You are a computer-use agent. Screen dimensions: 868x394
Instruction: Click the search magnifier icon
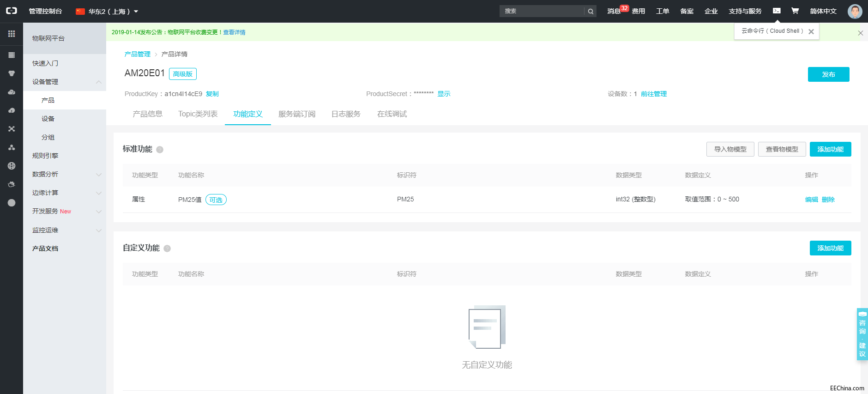(x=591, y=11)
